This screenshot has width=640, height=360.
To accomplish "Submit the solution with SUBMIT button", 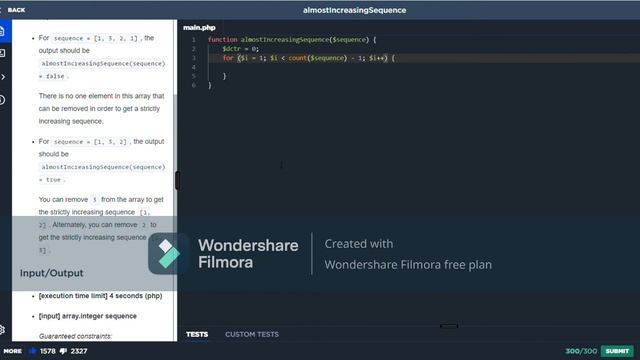I will tap(617, 351).
